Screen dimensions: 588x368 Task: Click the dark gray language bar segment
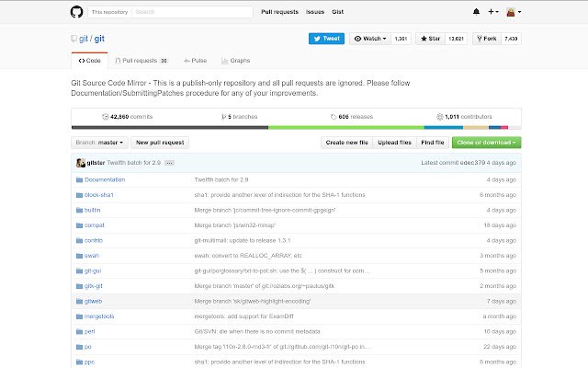tap(170, 128)
